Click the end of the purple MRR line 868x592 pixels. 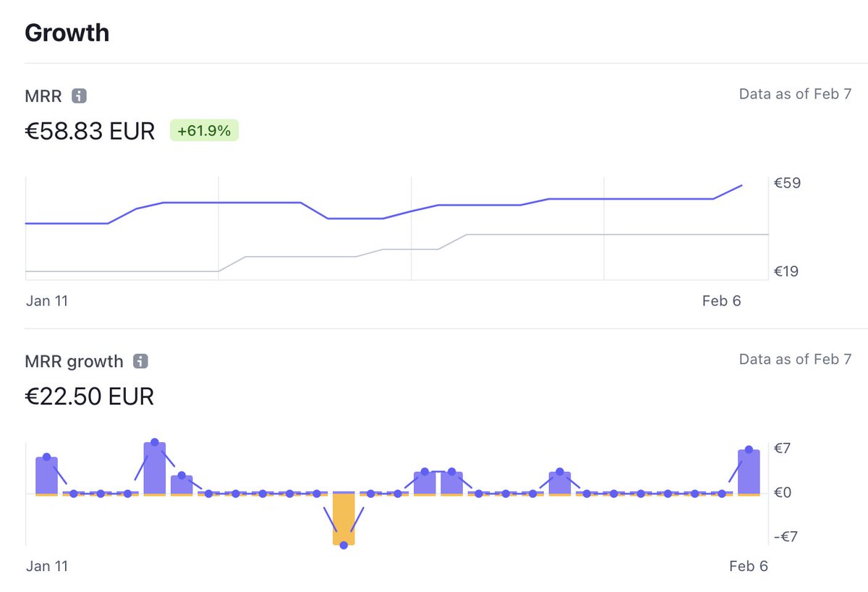pos(741,185)
